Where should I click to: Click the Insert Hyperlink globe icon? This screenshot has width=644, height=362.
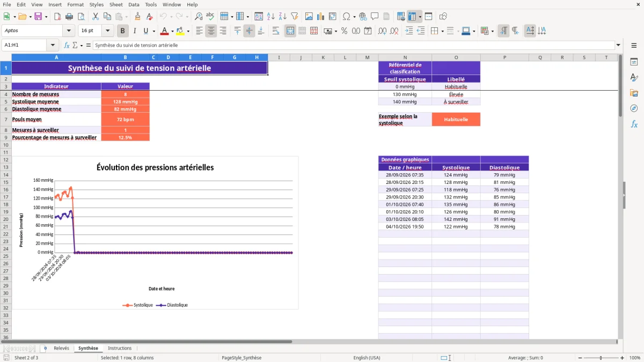click(x=363, y=17)
